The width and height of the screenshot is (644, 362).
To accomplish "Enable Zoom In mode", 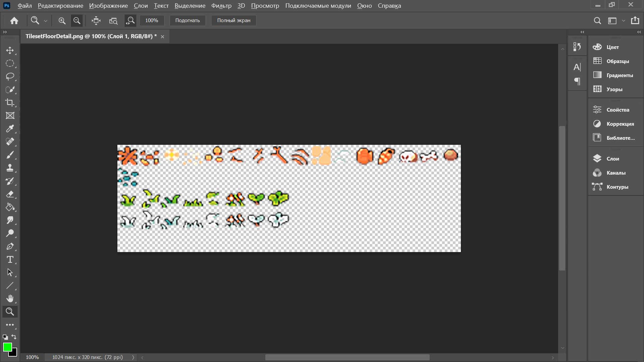I will [62, 20].
